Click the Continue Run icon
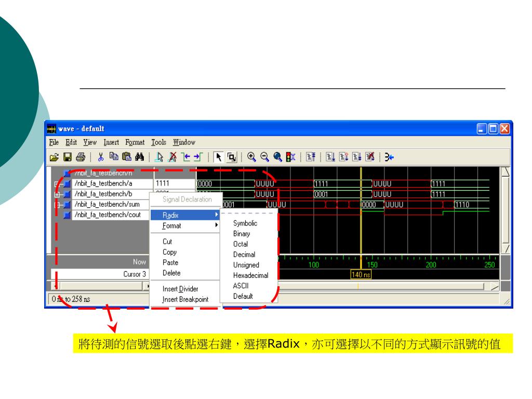532x399 pixels. 344,157
